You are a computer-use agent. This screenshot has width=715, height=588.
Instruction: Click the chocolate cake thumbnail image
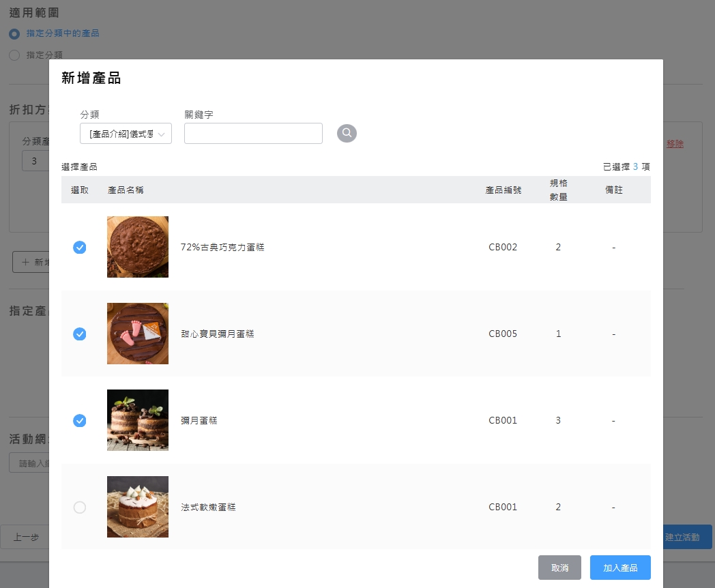[138, 247]
